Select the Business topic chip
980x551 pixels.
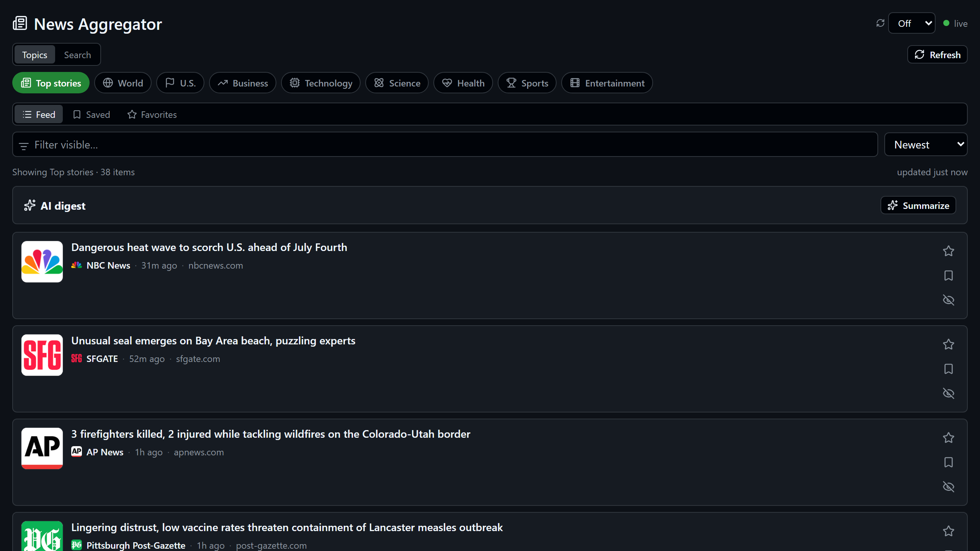click(243, 83)
